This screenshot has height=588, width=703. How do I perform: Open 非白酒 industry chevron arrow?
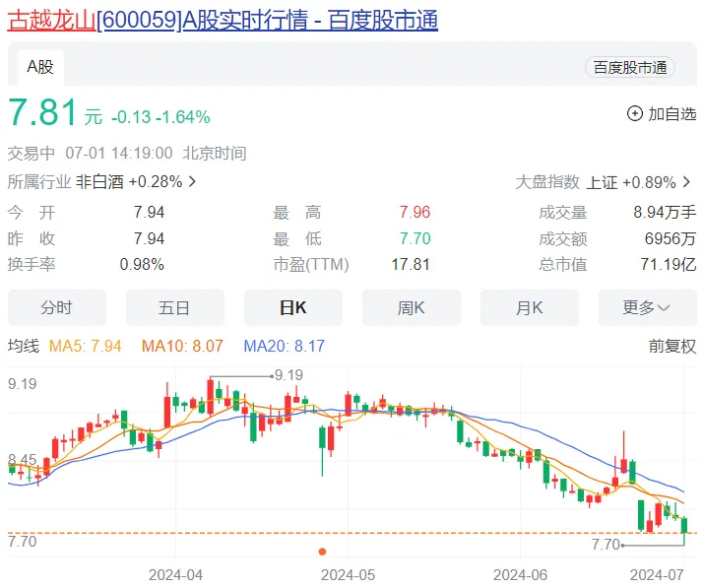192,181
